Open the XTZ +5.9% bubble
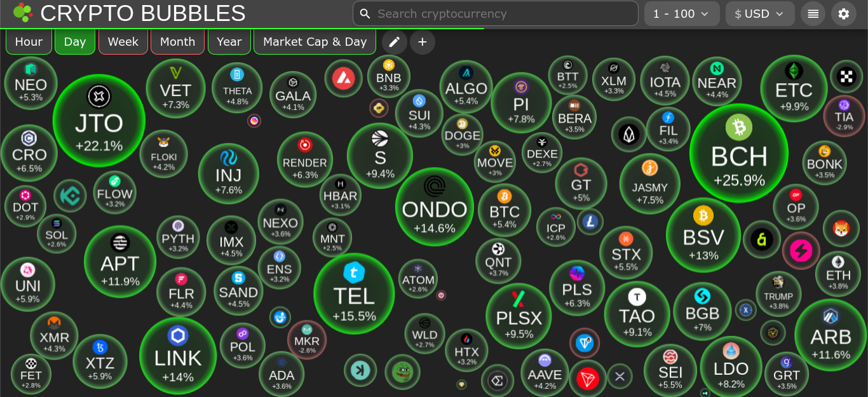 point(100,361)
